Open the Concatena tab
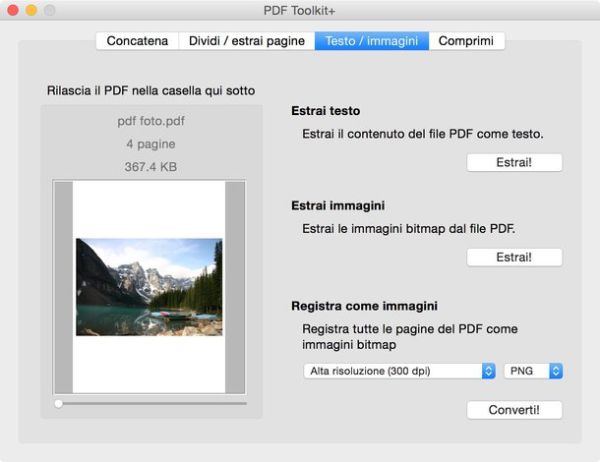The image size is (600, 462). coord(138,41)
